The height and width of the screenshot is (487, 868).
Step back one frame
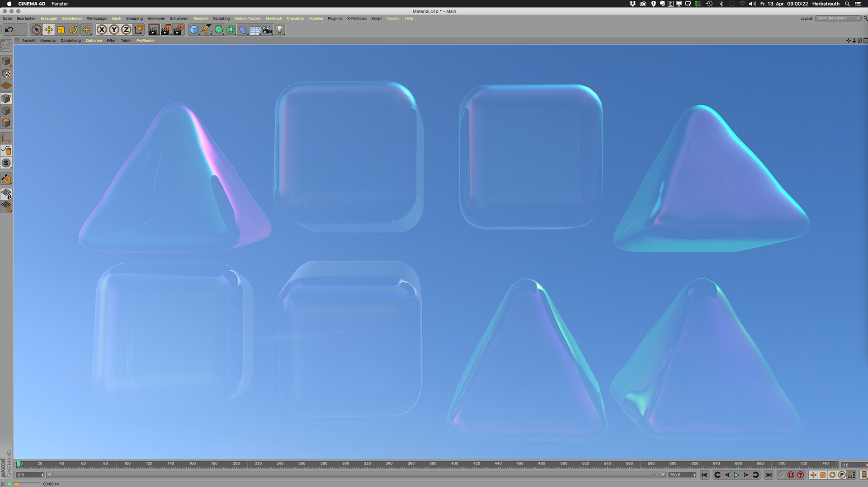727,475
